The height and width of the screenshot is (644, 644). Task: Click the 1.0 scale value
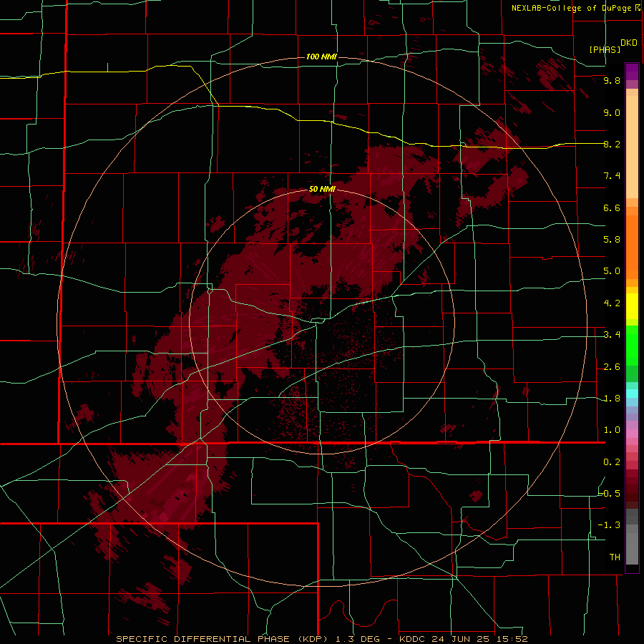(x=612, y=430)
